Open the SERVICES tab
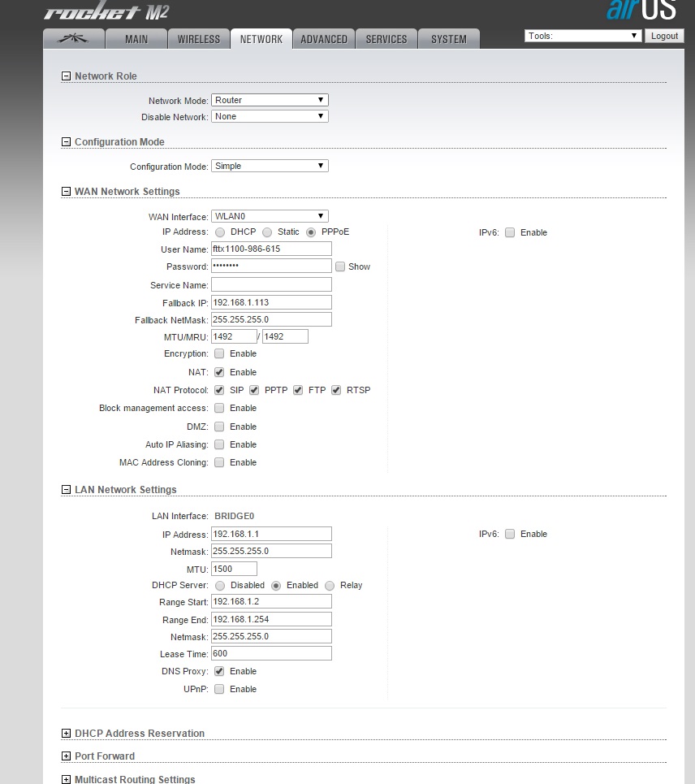This screenshot has width=695, height=784. pyautogui.click(x=386, y=39)
